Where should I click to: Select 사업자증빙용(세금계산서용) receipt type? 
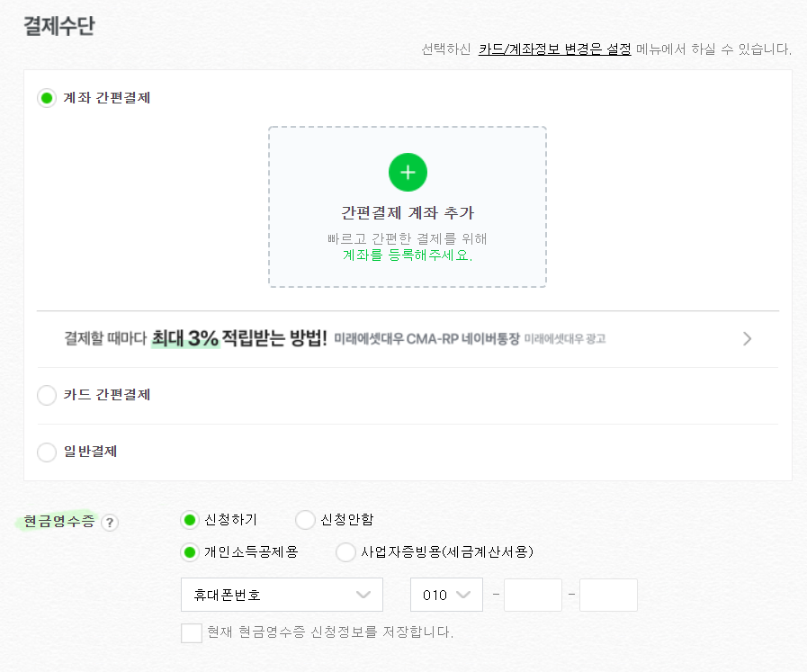click(345, 550)
